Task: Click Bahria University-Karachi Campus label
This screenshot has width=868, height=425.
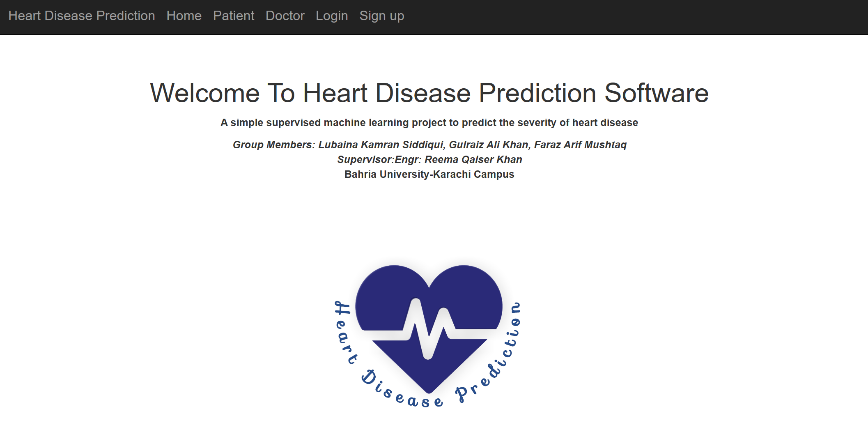Action: pyautogui.click(x=429, y=174)
